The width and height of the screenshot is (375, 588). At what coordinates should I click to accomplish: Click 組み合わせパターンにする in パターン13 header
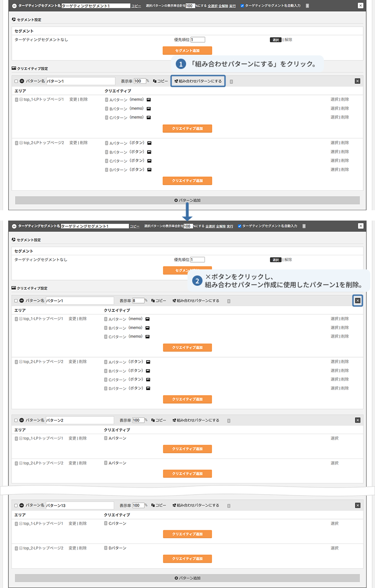(196, 505)
